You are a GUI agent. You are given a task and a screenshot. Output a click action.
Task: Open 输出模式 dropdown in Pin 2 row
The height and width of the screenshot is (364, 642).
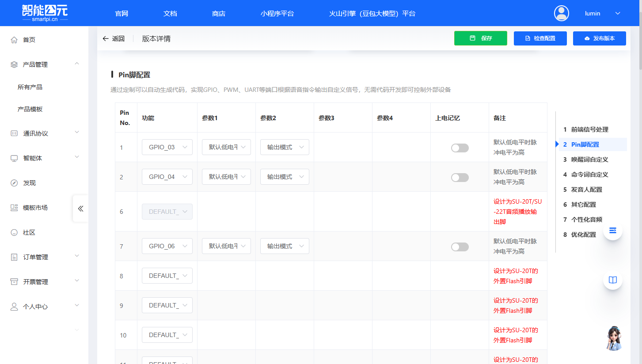coord(285,177)
